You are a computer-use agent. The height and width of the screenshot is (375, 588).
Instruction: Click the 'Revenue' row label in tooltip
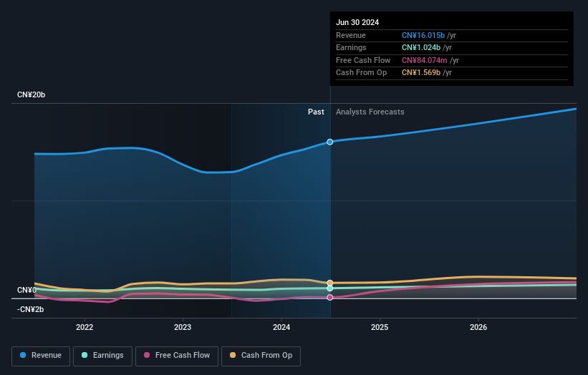[351, 35]
